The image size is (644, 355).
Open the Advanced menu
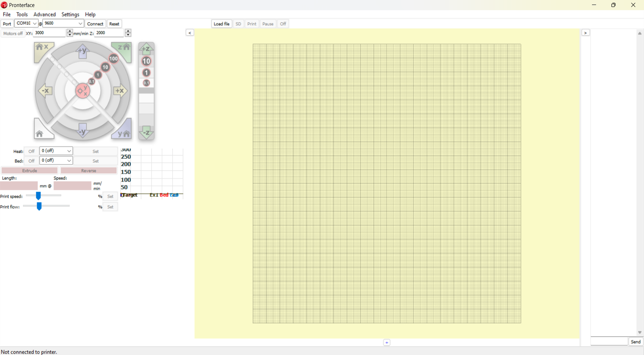pyautogui.click(x=44, y=14)
